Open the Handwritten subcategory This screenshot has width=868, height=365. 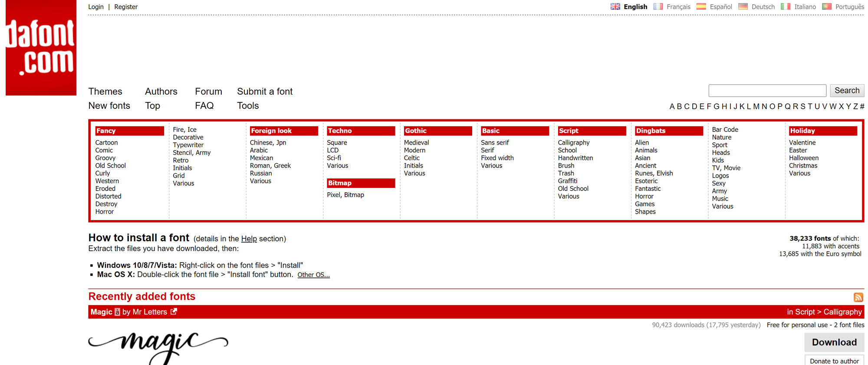[x=575, y=158]
